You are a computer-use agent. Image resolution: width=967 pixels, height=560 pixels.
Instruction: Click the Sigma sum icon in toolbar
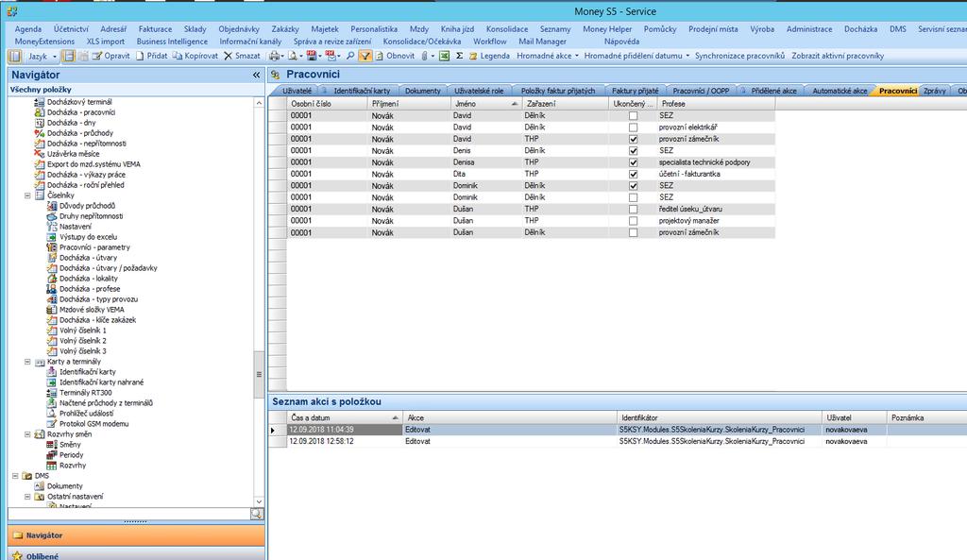coord(460,56)
